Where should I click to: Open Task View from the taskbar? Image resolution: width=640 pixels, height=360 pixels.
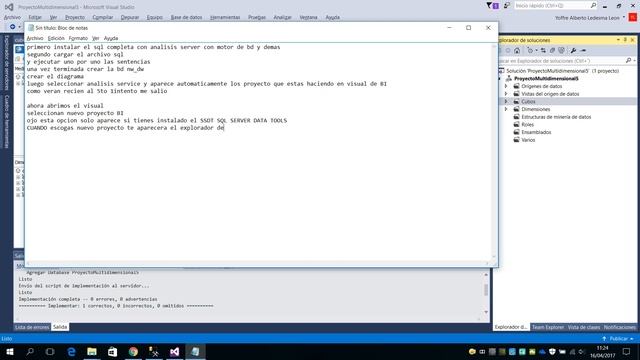point(50,351)
